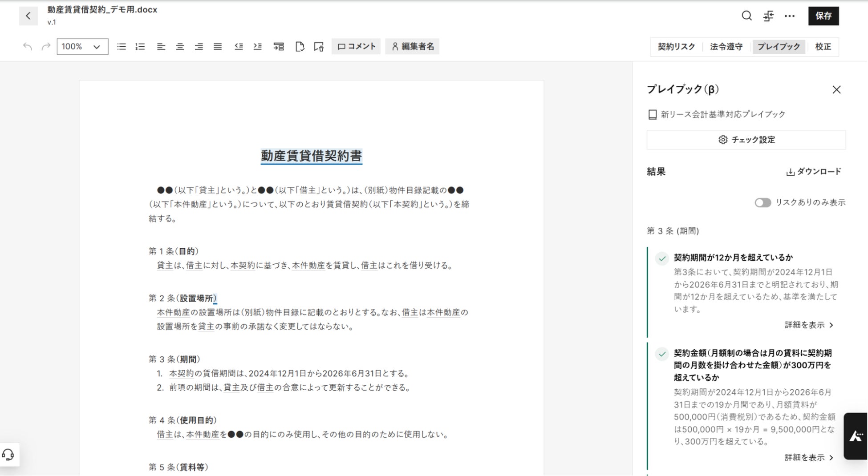The image size is (868, 476).
Task: Switch to the 契約リスク tab
Action: (x=676, y=46)
